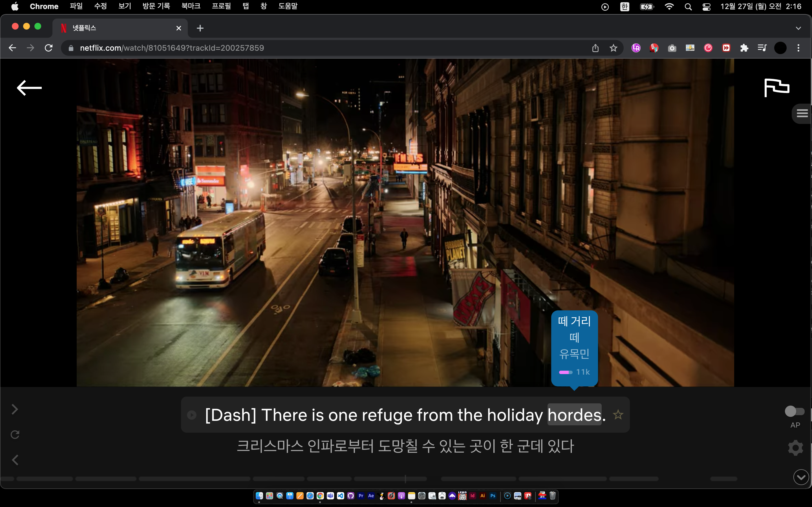Open the hamburger panel tab on right edge
This screenshot has width=812, height=507.
click(802, 113)
